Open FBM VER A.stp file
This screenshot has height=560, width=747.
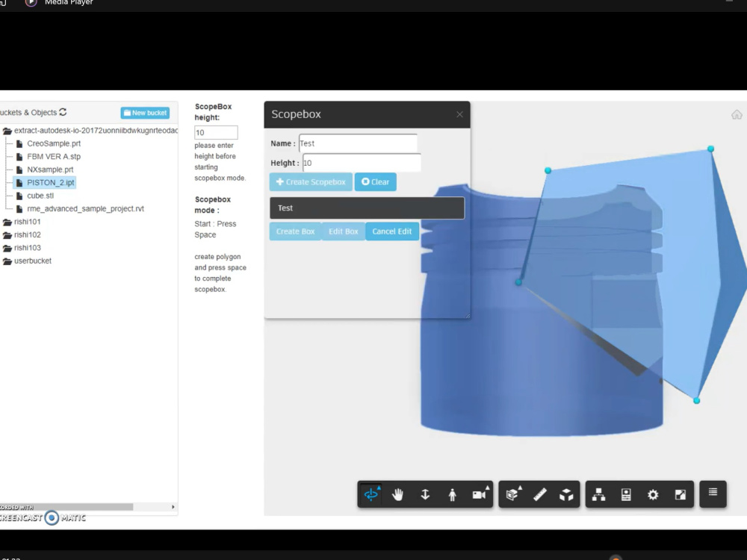click(53, 156)
